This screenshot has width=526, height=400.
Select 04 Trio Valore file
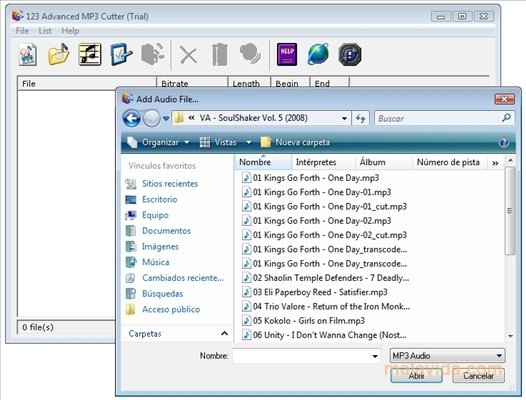click(326, 306)
